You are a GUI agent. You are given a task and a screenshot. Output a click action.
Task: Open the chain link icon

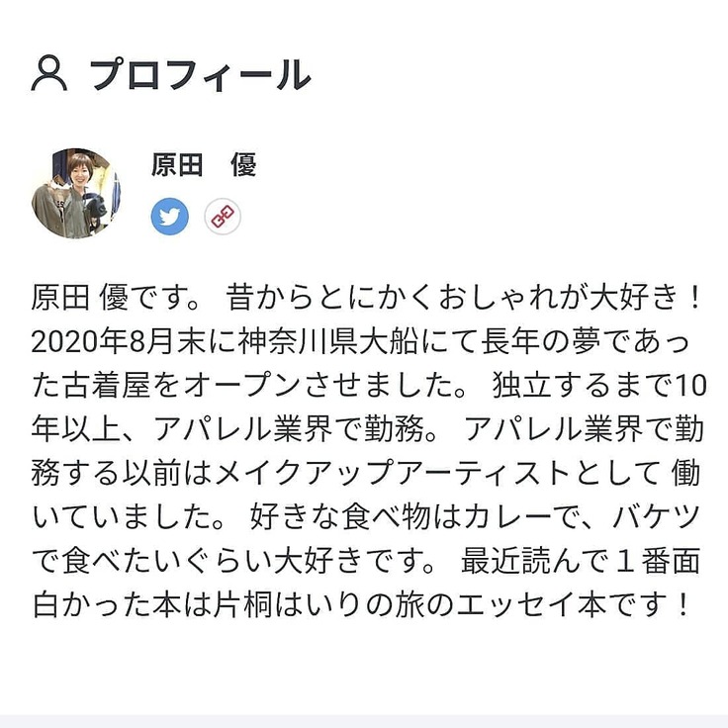point(223,216)
